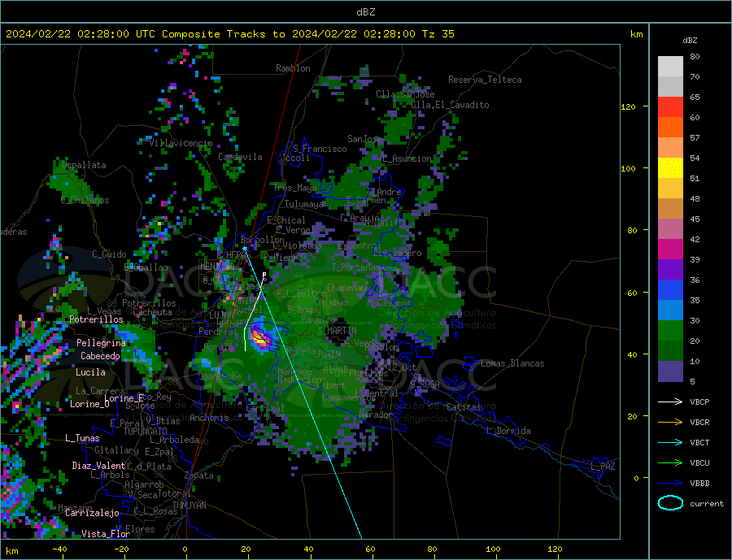Viewport: 732px width, 560px height.
Task: Click the 'VBBB' legend label
Action: click(699, 484)
